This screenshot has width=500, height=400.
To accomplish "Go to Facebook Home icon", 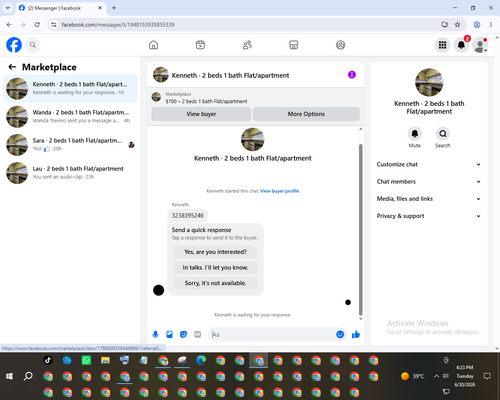I will (153, 45).
